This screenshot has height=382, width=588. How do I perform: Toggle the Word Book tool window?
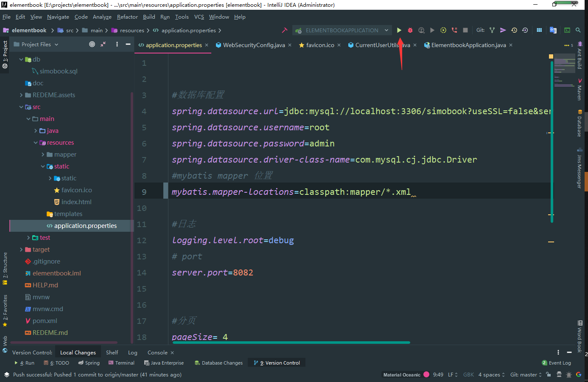580,337
